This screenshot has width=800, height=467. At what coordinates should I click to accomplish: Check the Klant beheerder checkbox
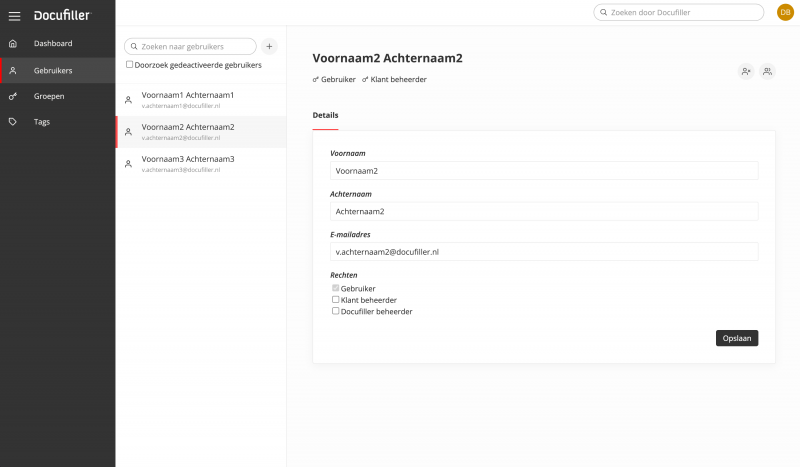coord(336,299)
